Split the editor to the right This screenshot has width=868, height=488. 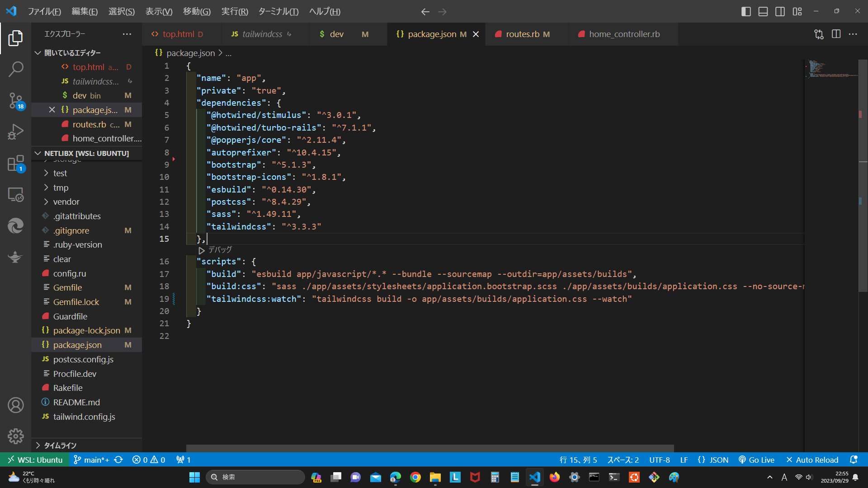[x=836, y=34]
